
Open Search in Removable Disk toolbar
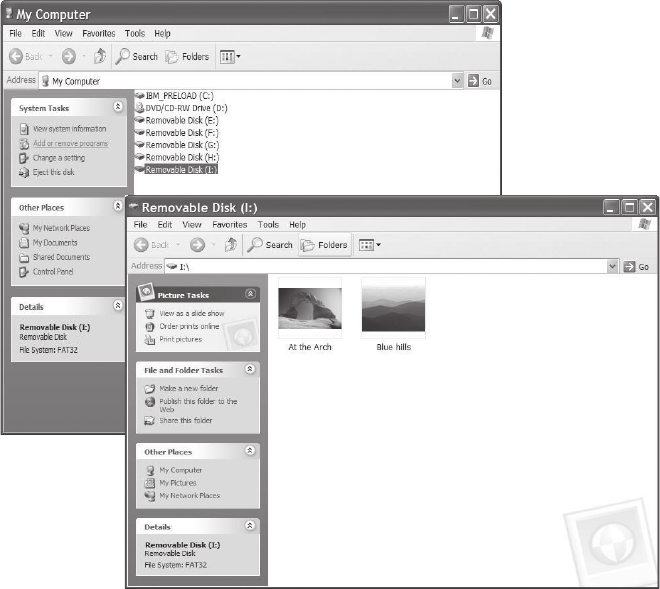coord(270,245)
